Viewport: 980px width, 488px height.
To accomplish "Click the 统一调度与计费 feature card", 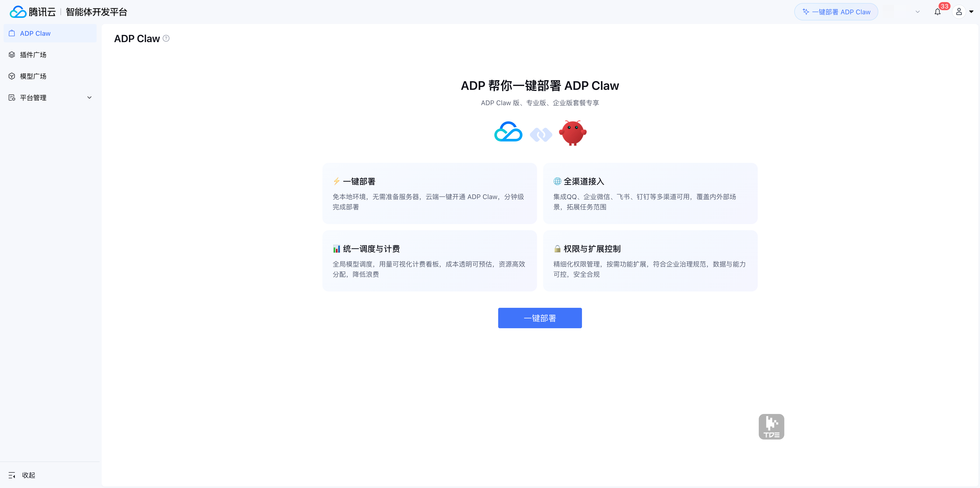I will (x=429, y=261).
